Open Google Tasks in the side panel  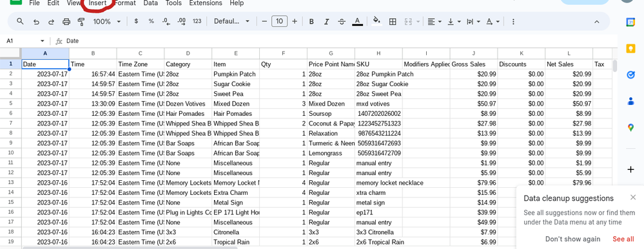tap(631, 75)
